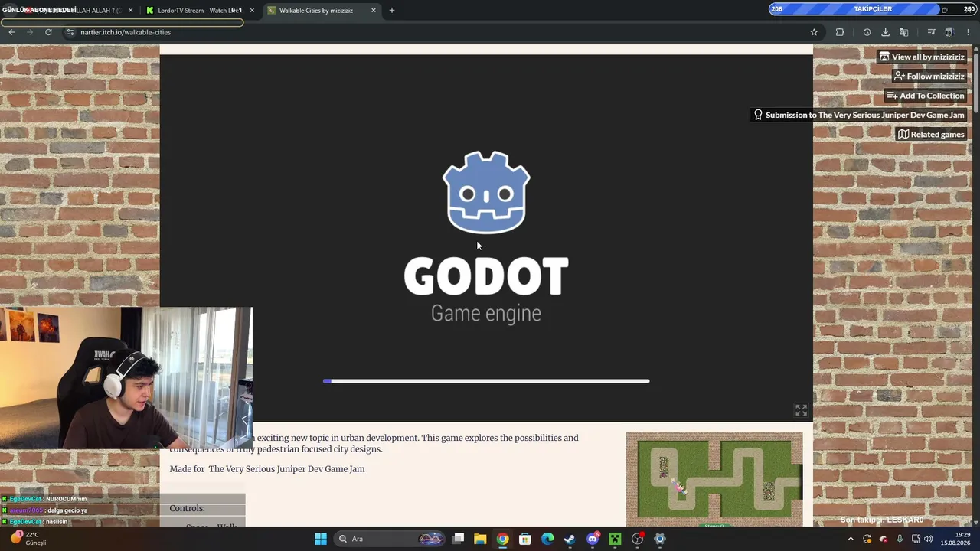Reload the itch.io page
The height and width of the screenshot is (551, 980).
click(48, 32)
